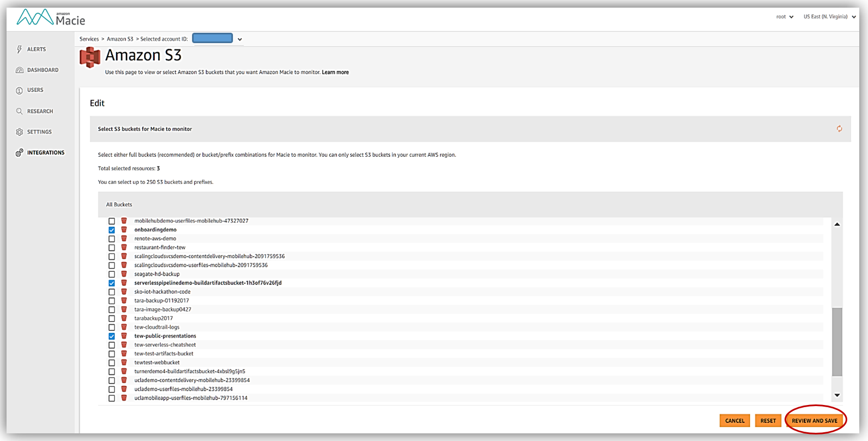Uncheck the onboardingdemo bucket checkbox

click(x=112, y=230)
